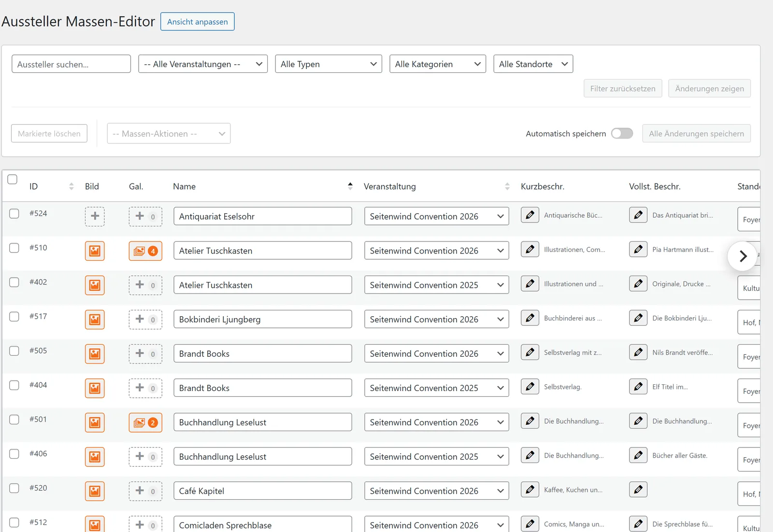The width and height of the screenshot is (773, 532).
Task: Click Markierte löschen button
Action: click(x=49, y=133)
